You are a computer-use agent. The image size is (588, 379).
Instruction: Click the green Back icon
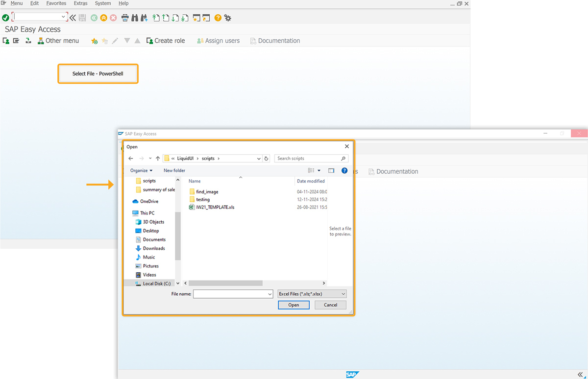(94, 18)
